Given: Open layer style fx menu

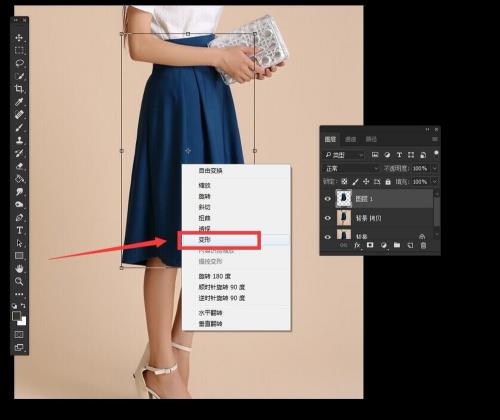Looking at the screenshot, I should (x=357, y=245).
